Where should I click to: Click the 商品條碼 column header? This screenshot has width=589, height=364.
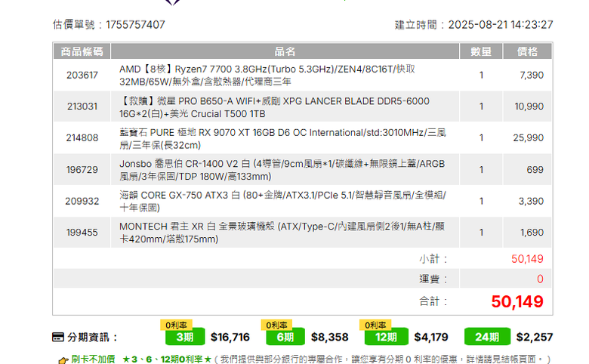[82, 51]
